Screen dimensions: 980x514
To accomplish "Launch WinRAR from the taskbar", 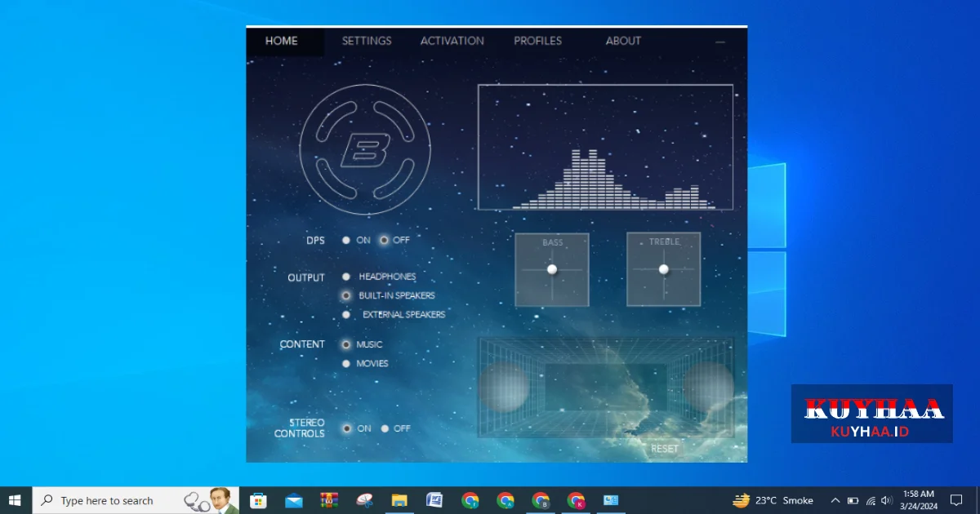I will click(x=329, y=500).
